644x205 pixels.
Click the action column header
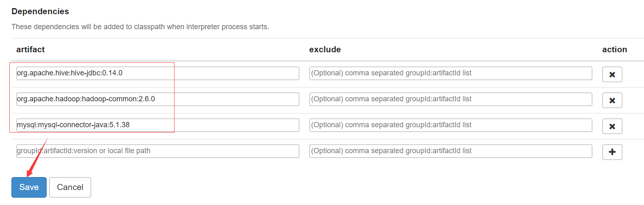(x=614, y=49)
